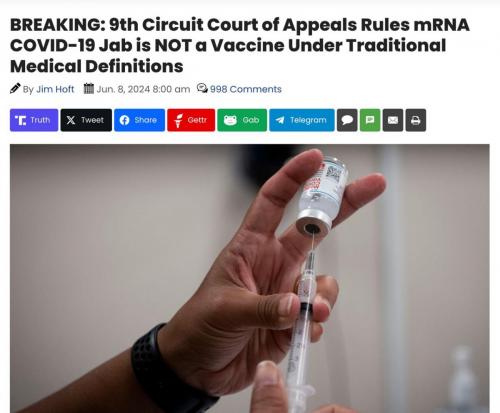Click the Telegram paper plane icon
The image size is (500, 413).
(280, 120)
